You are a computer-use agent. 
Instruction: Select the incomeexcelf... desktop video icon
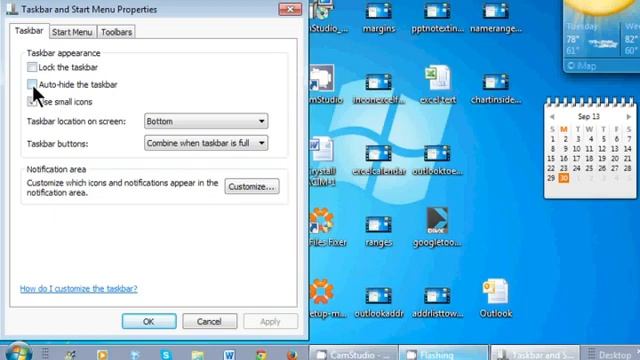(x=378, y=89)
